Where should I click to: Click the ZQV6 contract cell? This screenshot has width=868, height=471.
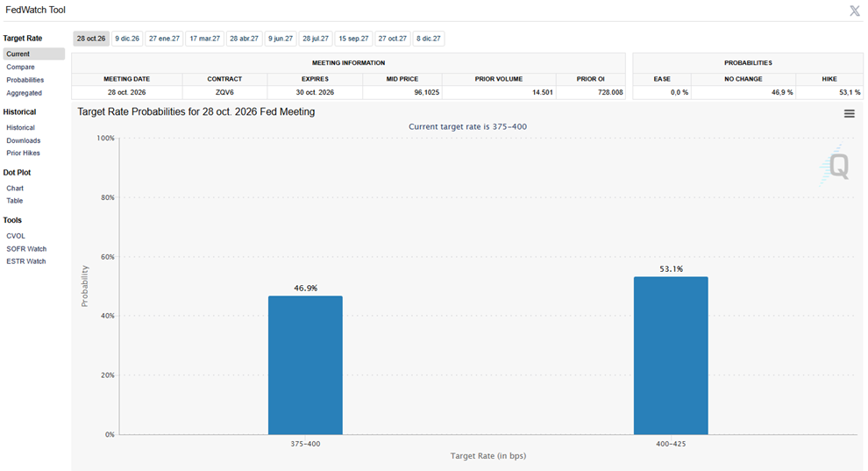224,92
